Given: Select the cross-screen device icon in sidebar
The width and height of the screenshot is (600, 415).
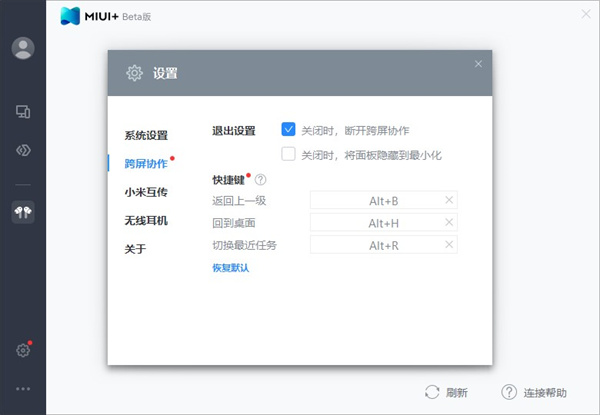Looking at the screenshot, I should (23, 112).
